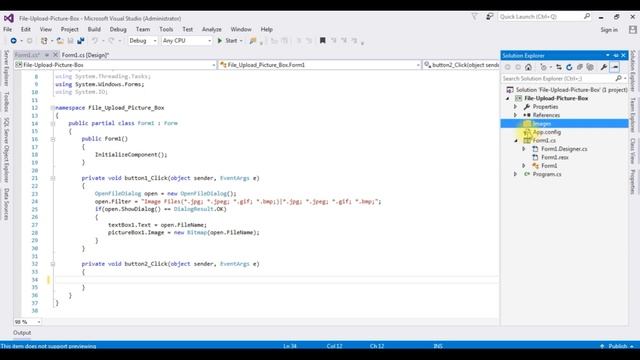
Task: Place cursor on empty code line 34
Action: 276,280
